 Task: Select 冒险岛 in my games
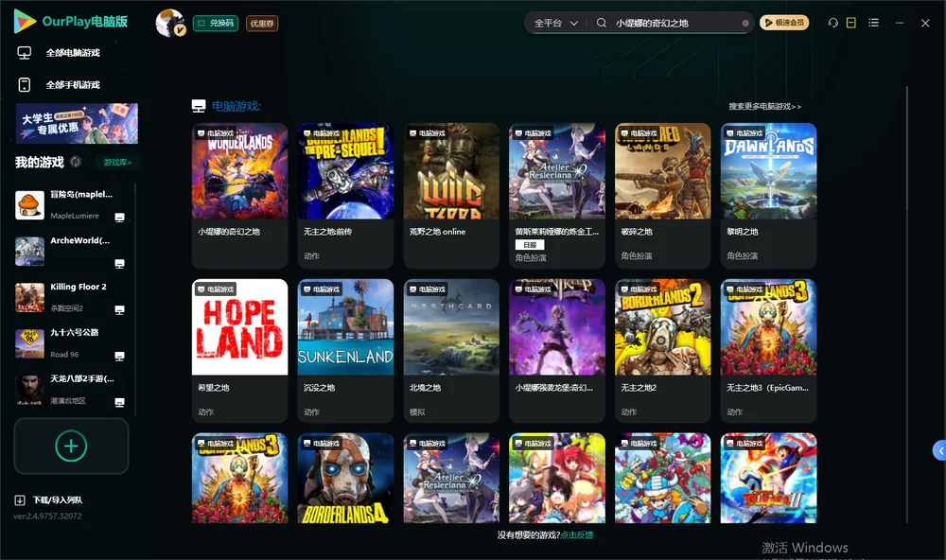71,204
